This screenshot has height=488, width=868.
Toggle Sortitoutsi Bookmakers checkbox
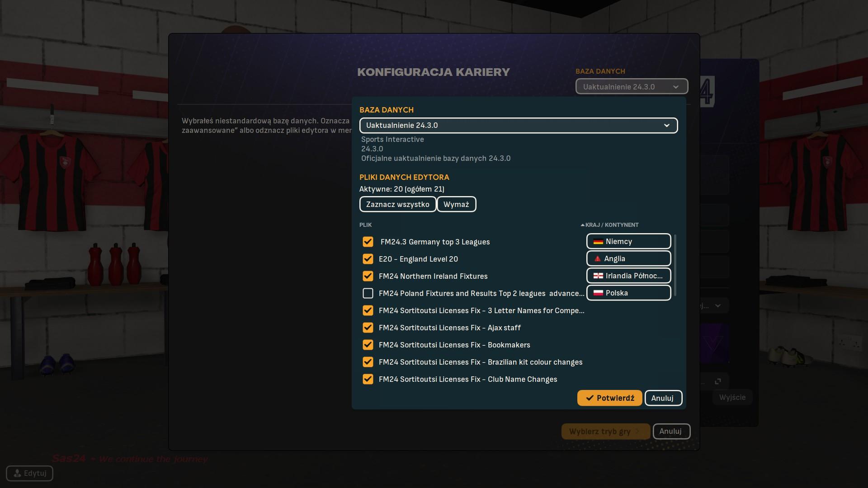(368, 345)
